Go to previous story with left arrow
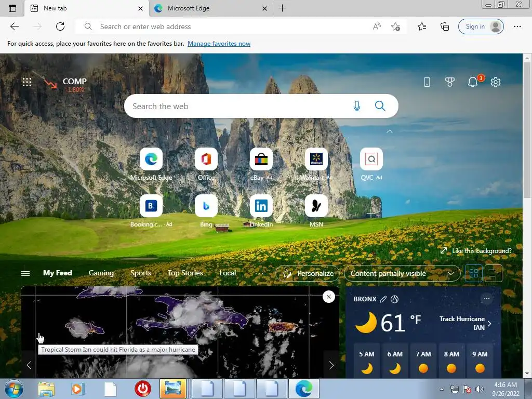Viewport: 532px width, 399px height. coord(29,365)
